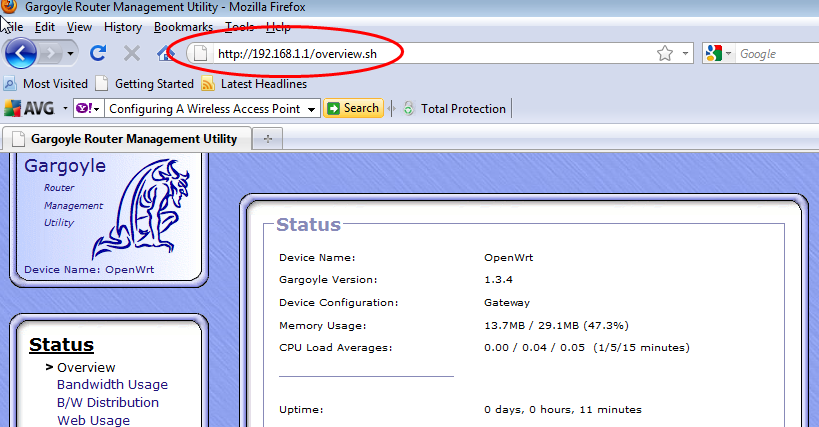
Task: Open the History menu
Action: [x=123, y=27]
